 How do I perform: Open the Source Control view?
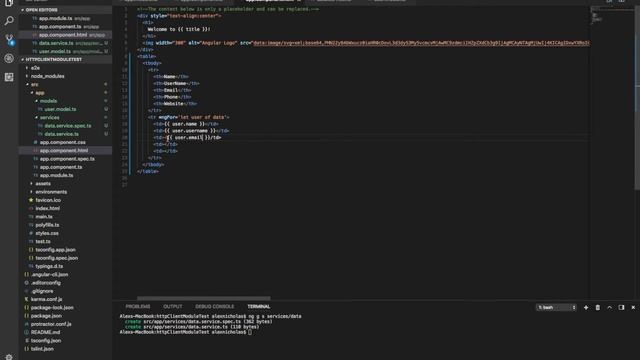(x=9, y=40)
